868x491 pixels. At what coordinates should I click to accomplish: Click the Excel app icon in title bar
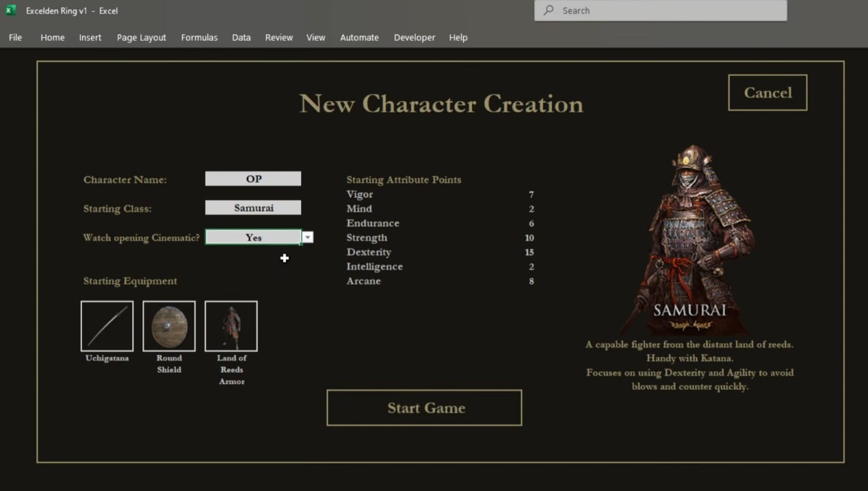[x=11, y=10]
